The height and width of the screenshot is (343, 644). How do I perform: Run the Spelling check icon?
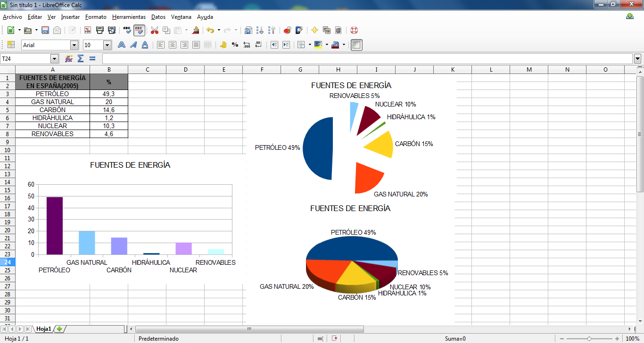tap(127, 30)
